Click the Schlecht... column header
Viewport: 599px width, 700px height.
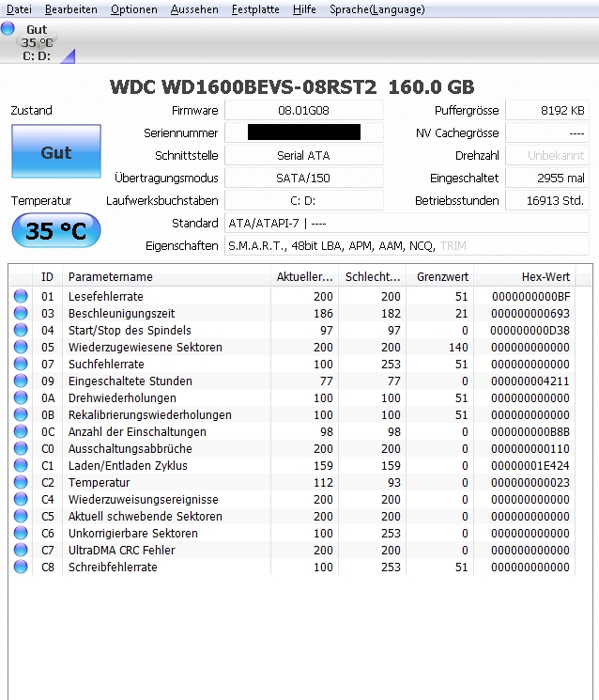[373, 277]
